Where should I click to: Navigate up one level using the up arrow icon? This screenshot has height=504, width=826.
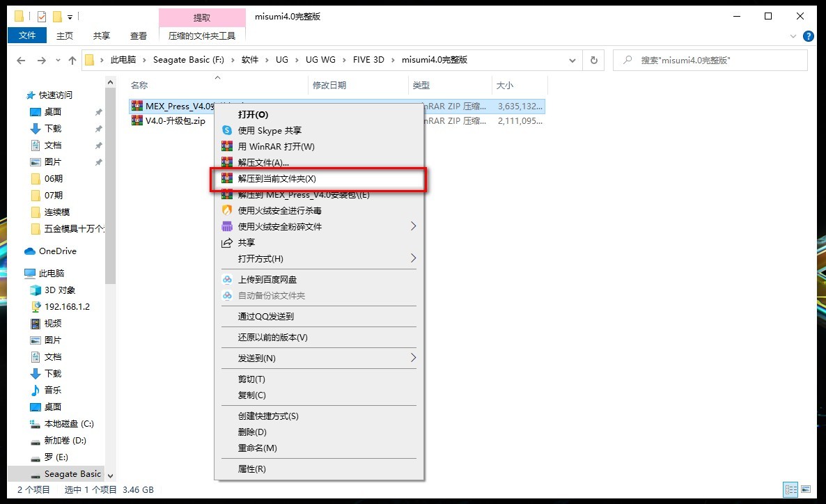[x=72, y=60]
